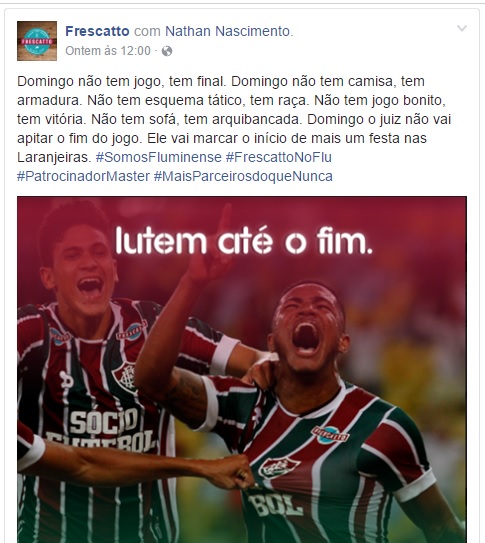
Task: Expand the post options chevron
Action: pyautogui.click(x=462, y=28)
